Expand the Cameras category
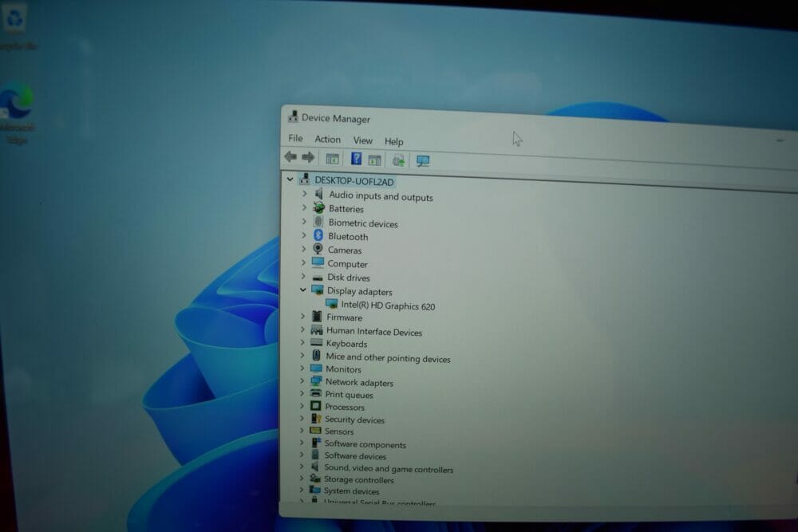 point(304,249)
